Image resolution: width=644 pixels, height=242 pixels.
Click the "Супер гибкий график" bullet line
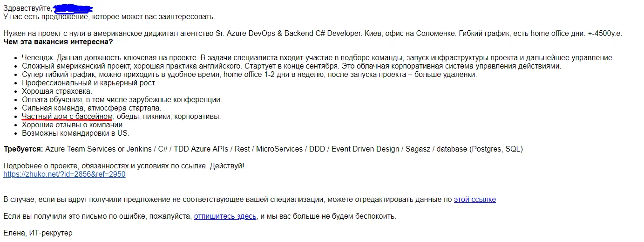click(x=249, y=75)
